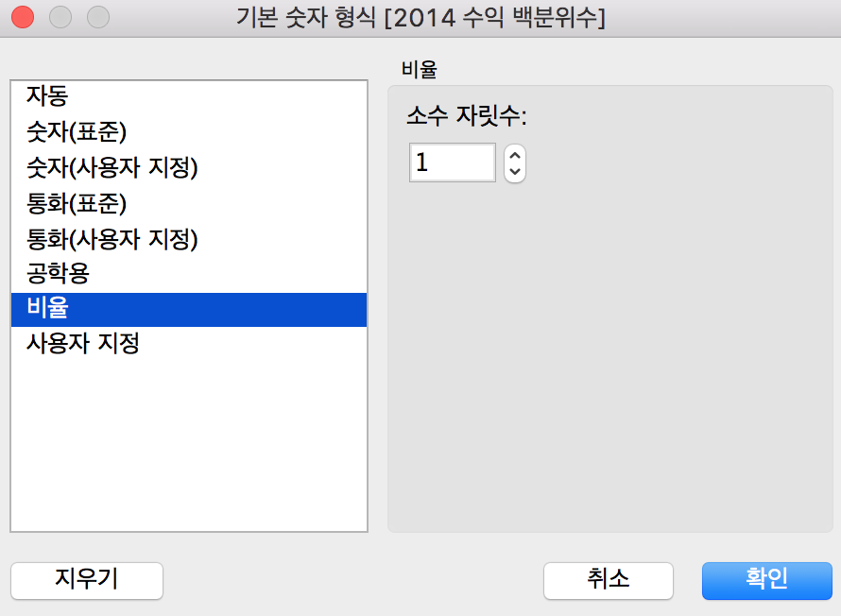Click the 지우기 clear button

pos(87,581)
